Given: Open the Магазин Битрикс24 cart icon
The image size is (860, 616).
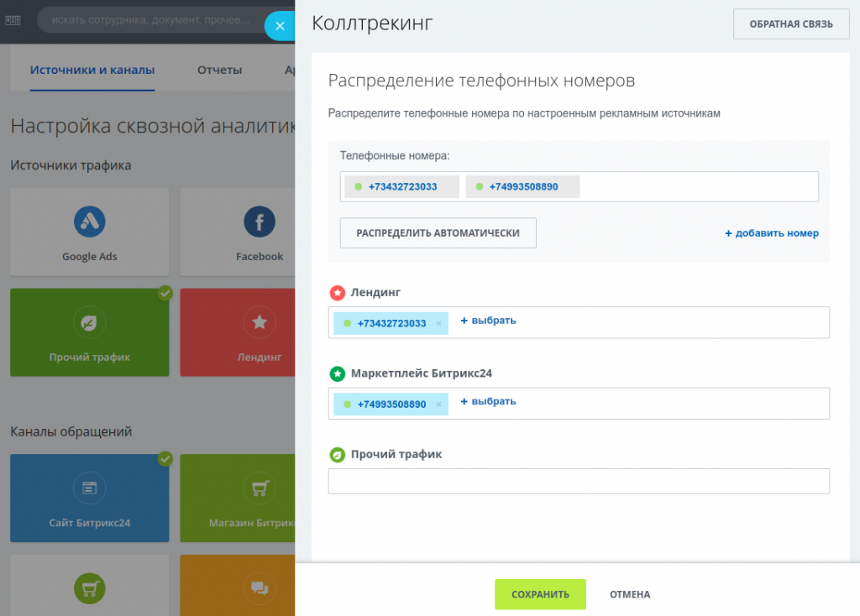Looking at the screenshot, I should point(260,487).
